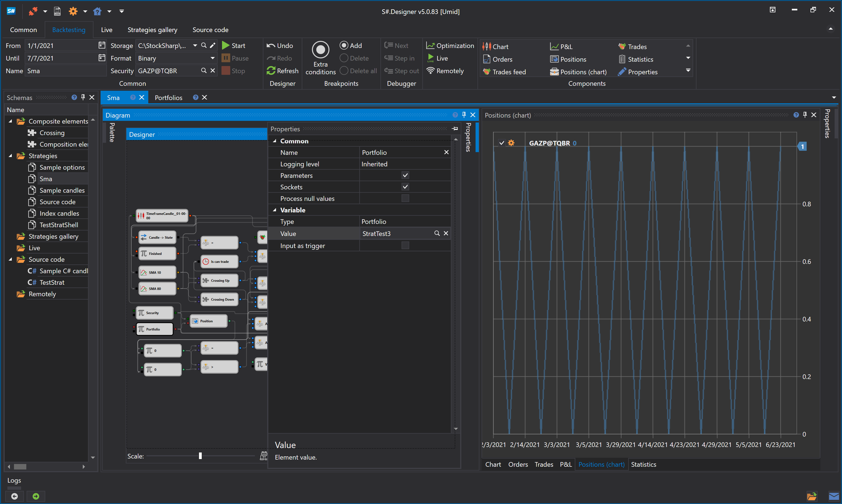Click the Start backtesting play icon

[226, 45]
